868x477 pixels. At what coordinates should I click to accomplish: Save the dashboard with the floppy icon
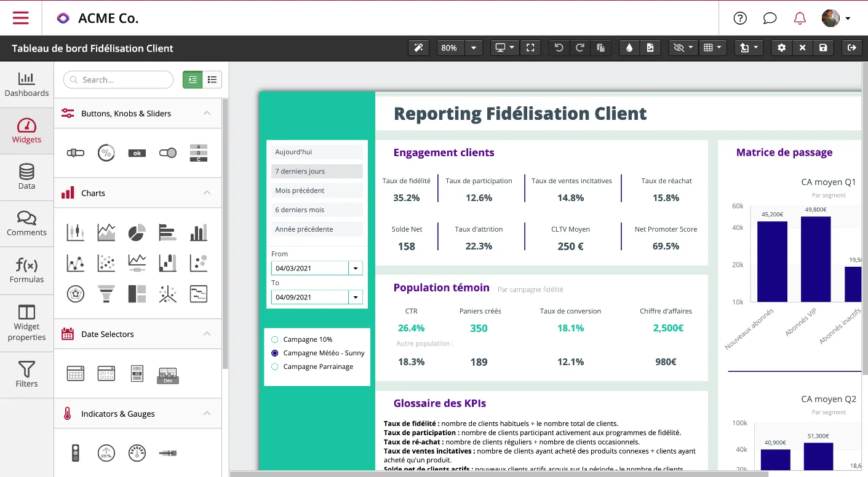point(823,48)
